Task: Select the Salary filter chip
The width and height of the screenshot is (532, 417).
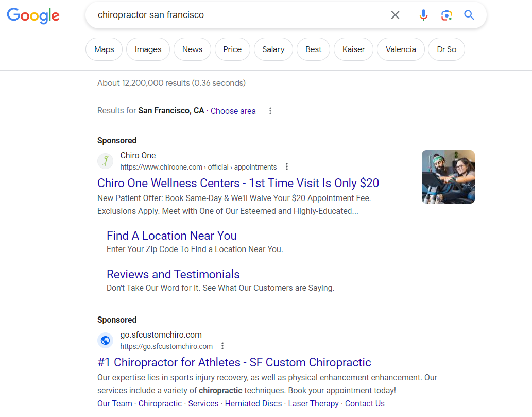Action: point(273,49)
